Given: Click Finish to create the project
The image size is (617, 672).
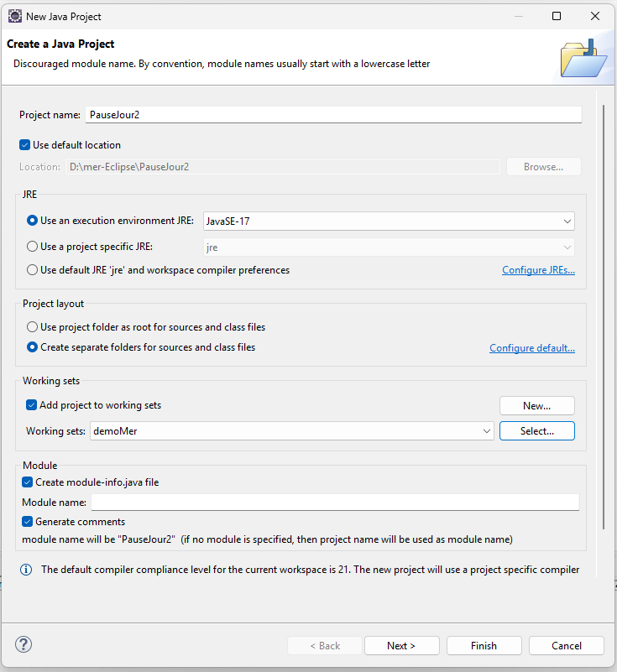Looking at the screenshot, I should pyautogui.click(x=484, y=645).
